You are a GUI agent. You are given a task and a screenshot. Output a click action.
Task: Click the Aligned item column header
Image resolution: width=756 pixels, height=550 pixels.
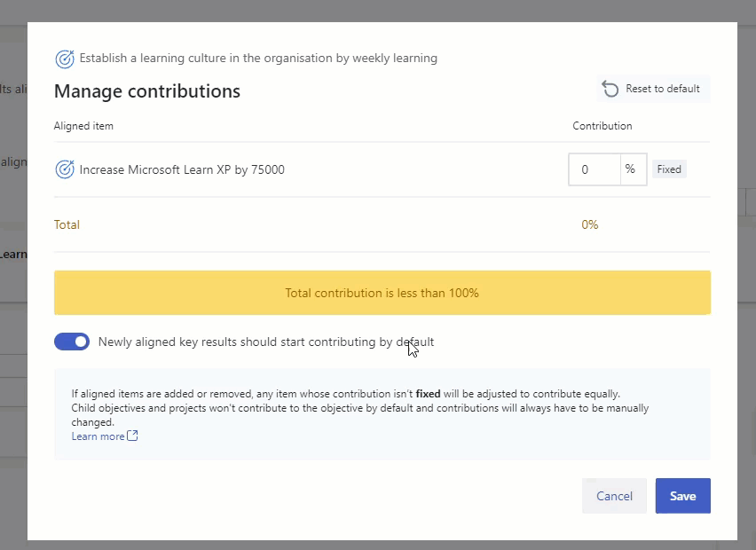click(83, 126)
